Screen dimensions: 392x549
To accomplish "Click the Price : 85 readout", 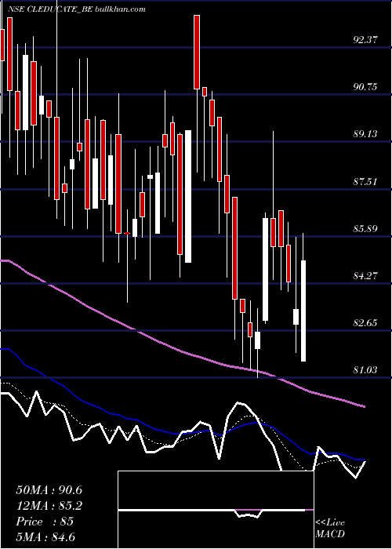I will [45, 522].
